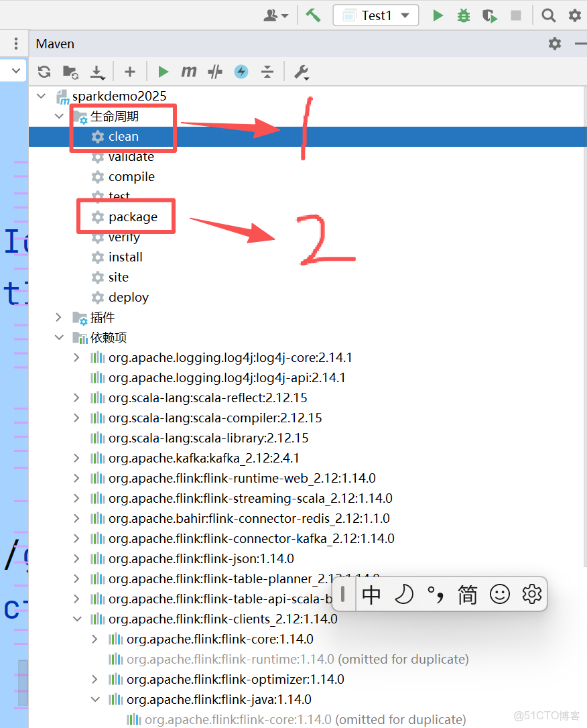Collapse flink-clients_2.12:1.14.0 node

[x=77, y=619]
